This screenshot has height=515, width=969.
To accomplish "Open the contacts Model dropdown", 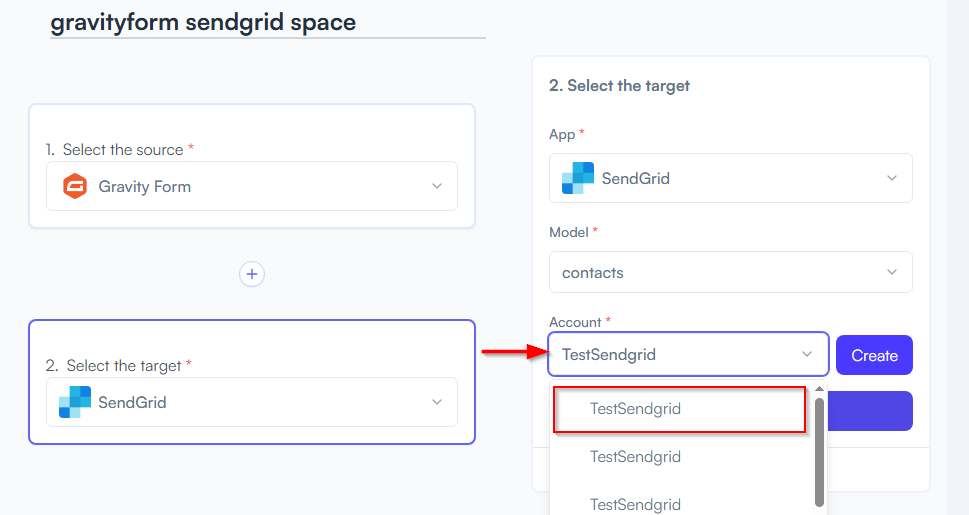I will coord(730,272).
